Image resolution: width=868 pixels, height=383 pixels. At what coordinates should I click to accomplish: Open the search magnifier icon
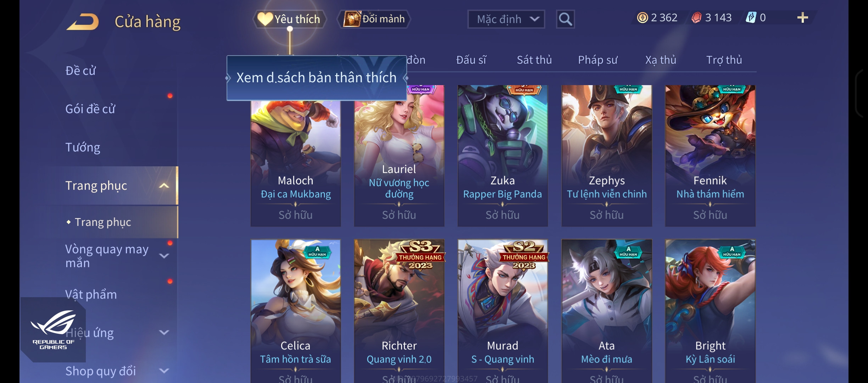coord(565,19)
